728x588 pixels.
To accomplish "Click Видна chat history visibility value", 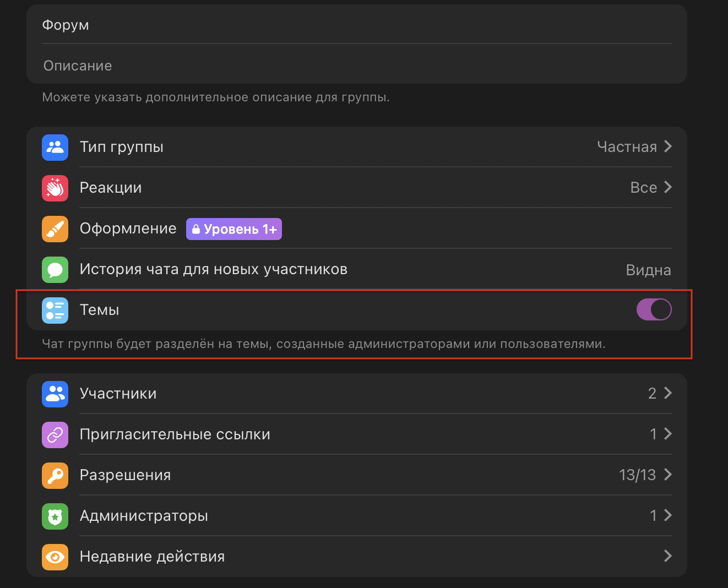I will pos(648,270).
